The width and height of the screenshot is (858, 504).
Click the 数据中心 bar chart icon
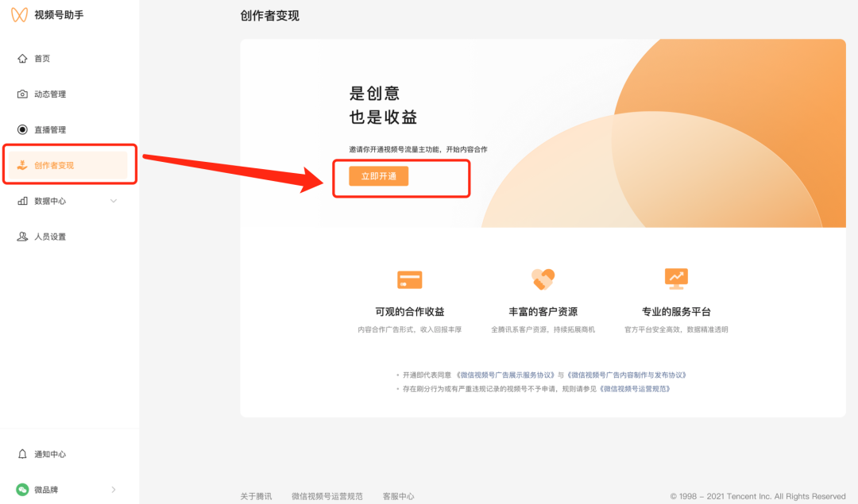coord(22,202)
